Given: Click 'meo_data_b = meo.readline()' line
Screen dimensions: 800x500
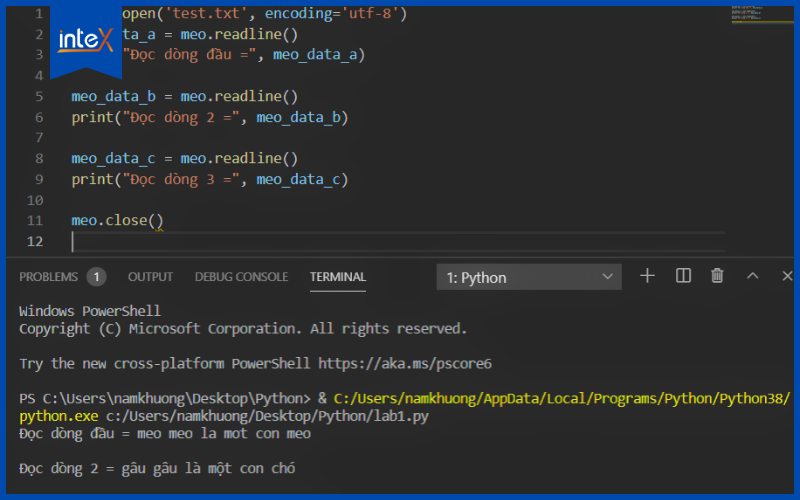Looking at the screenshot, I should pos(185,96).
